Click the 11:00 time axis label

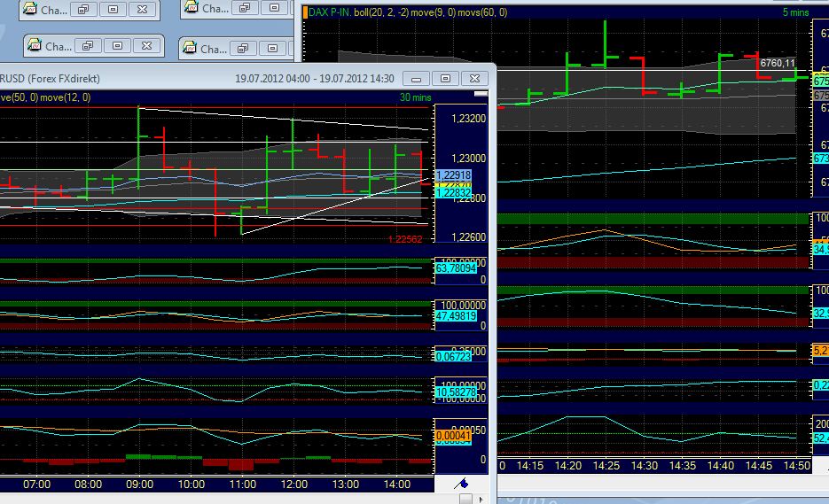point(242,485)
